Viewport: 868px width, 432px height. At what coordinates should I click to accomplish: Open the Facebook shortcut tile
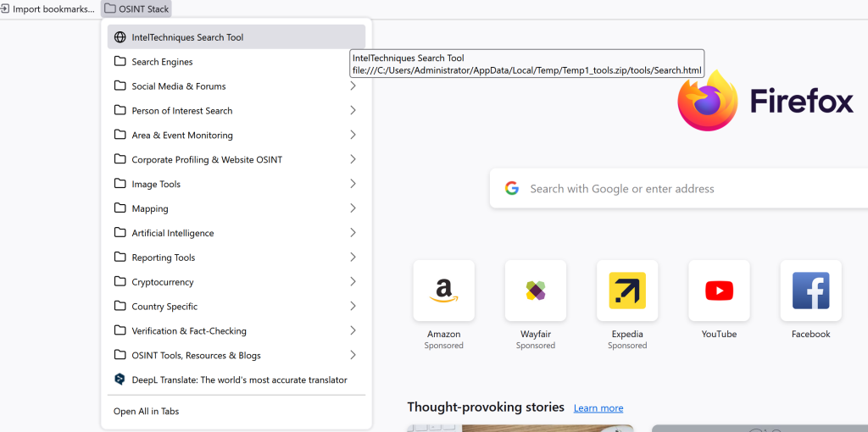tap(811, 291)
